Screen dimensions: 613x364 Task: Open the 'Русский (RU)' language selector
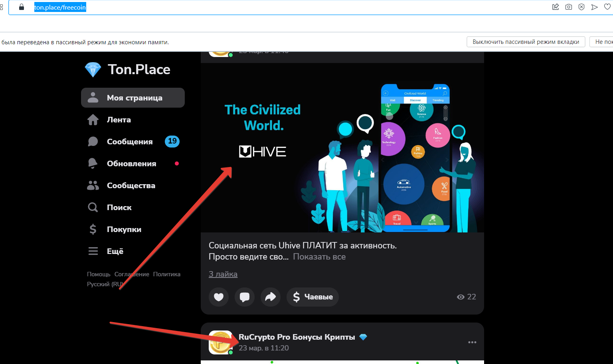pyautogui.click(x=105, y=284)
